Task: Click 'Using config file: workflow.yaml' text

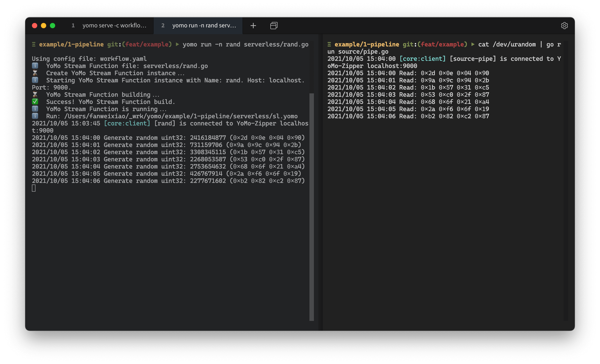Action: point(89,59)
